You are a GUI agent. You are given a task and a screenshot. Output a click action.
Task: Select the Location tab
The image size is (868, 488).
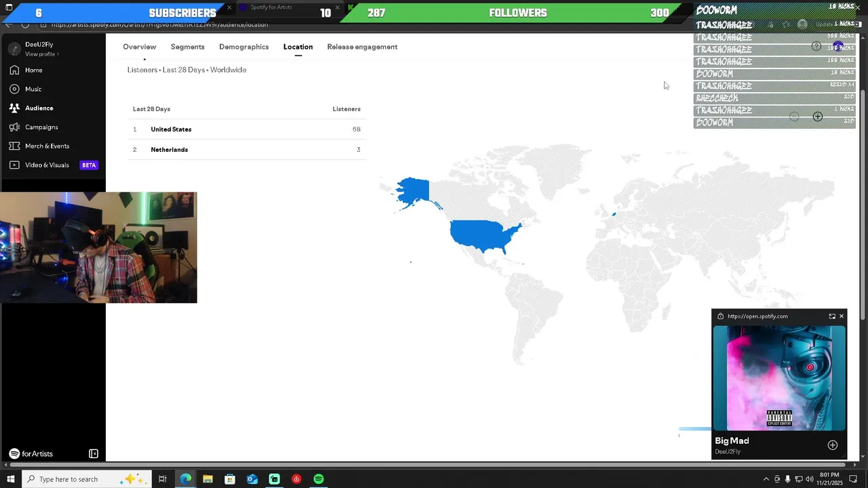(x=298, y=47)
